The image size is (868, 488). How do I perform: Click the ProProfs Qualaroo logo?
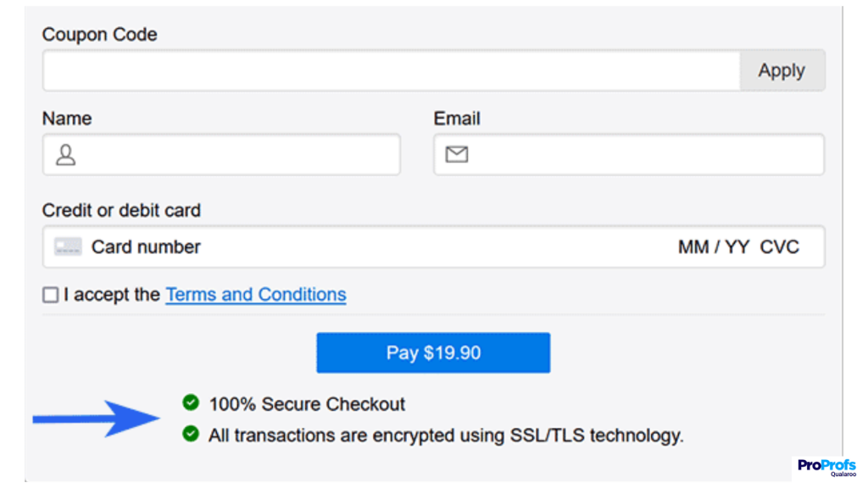(826, 466)
